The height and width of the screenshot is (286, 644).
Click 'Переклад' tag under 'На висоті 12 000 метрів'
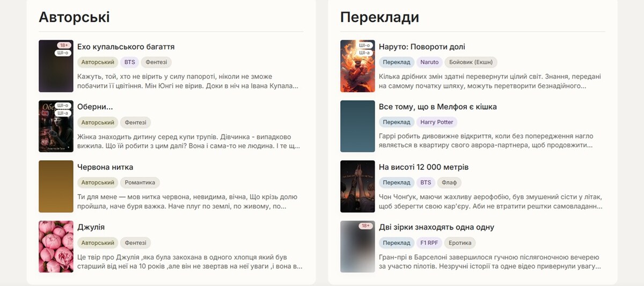point(397,183)
